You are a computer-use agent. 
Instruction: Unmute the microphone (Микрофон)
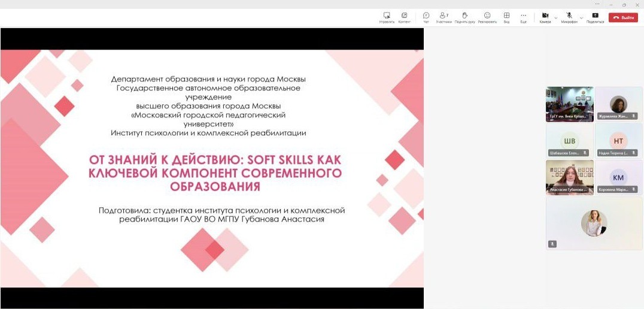click(x=569, y=17)
